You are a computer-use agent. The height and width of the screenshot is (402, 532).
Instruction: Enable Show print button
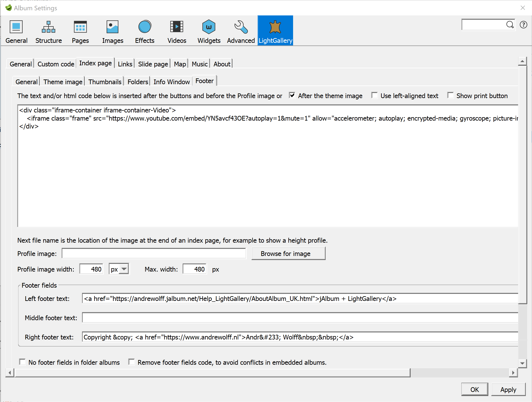(x=450, y=95)
